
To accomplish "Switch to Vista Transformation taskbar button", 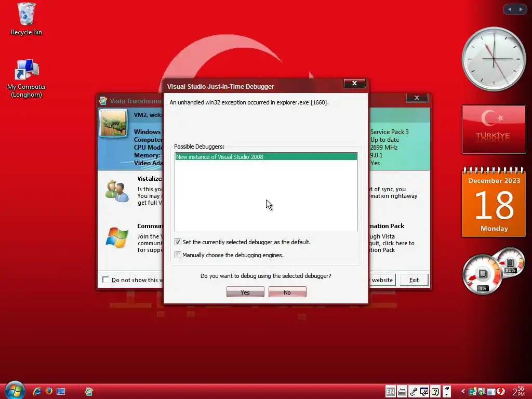I will click(89, 392).
